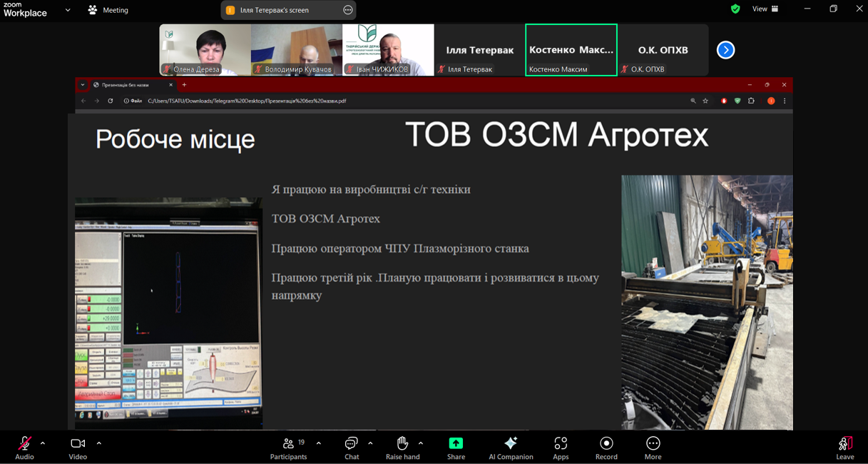
Task: Open a new tab in shared browser
Action: click(184, 85)
